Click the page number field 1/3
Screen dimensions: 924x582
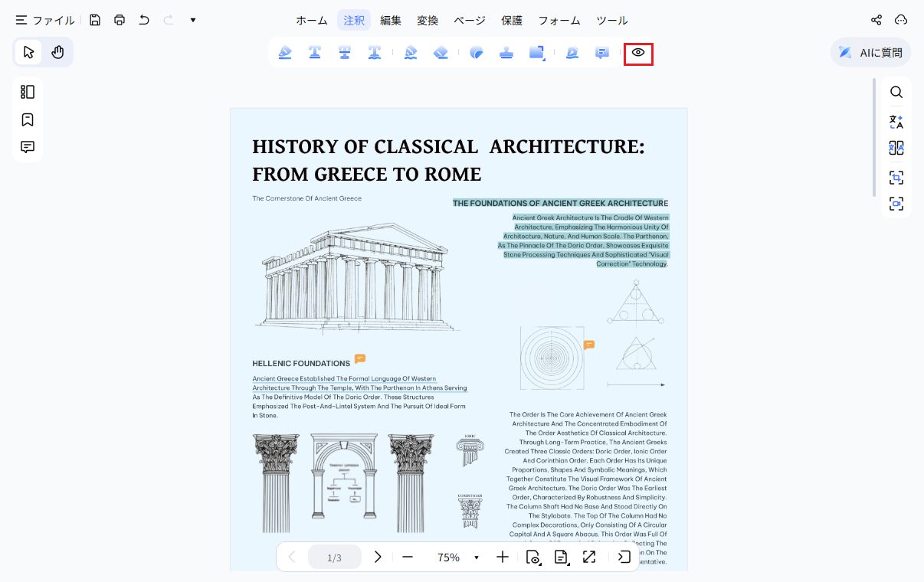click(x=335, y=557)
